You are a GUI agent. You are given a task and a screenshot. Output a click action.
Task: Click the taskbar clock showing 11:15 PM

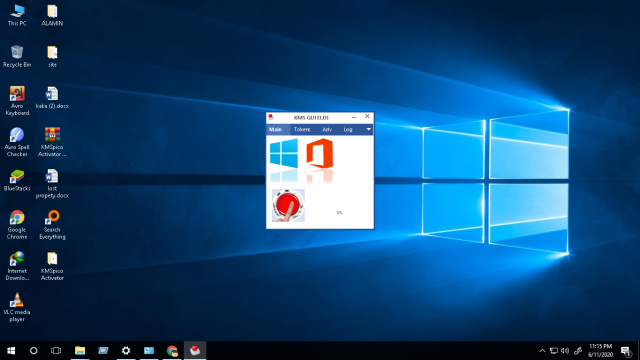click(x=600, y=351)
